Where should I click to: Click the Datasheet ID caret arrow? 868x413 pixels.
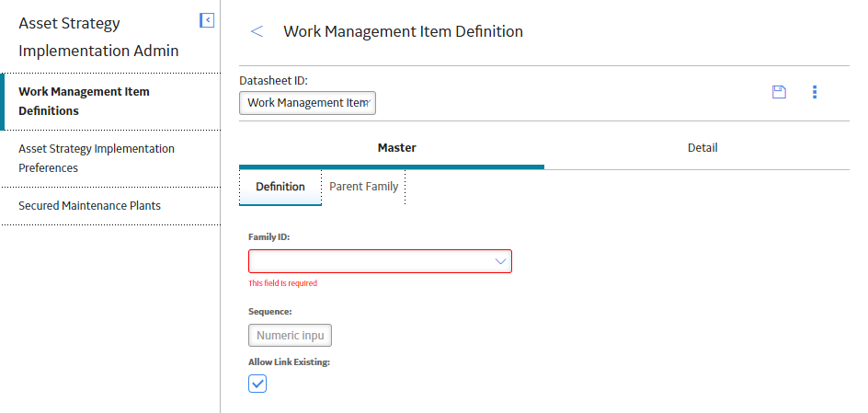[368, 103]
